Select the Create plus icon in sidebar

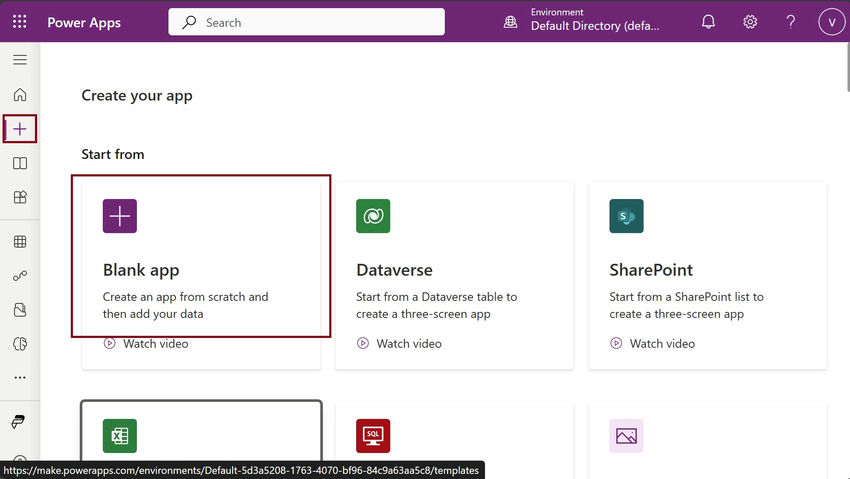click(x=20, y=129)
